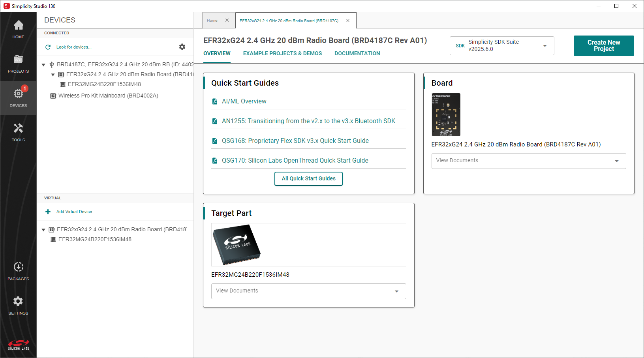Collapse the connected EFR32xG24 Radio Board node
This screenshot has width=644, height=358.
(x=53, y=75)
